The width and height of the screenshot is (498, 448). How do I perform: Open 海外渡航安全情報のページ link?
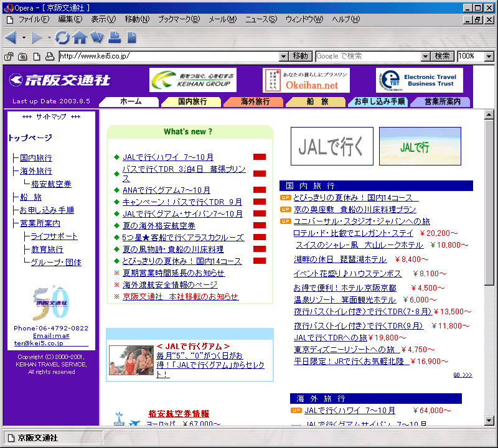(x=170, y=285)
